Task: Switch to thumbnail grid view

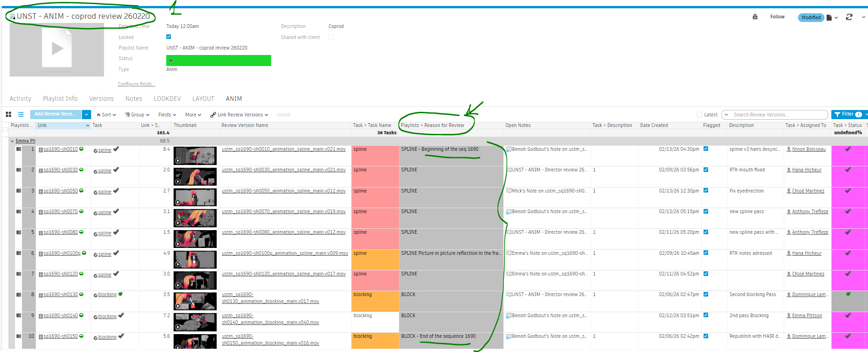Action: coord(8,115)
